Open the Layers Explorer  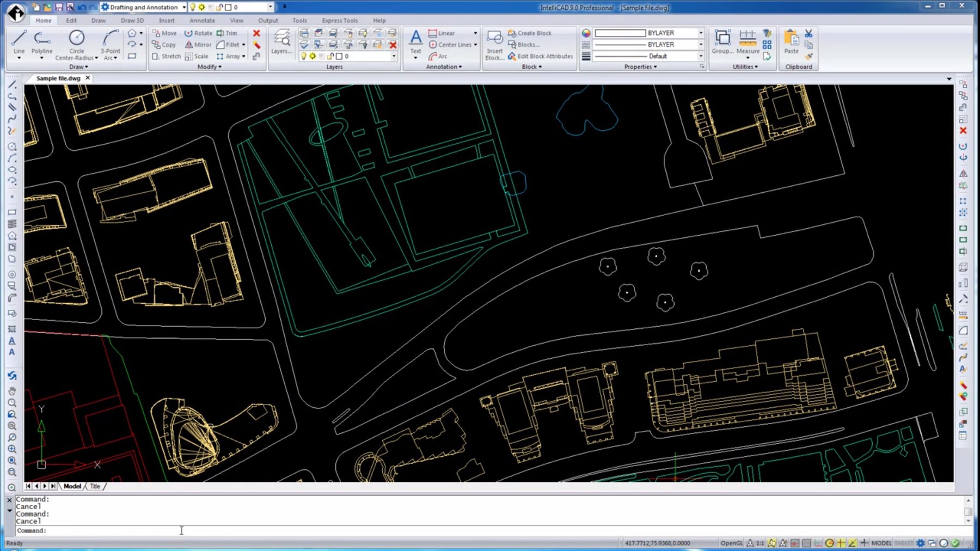[x=281, y=41]
